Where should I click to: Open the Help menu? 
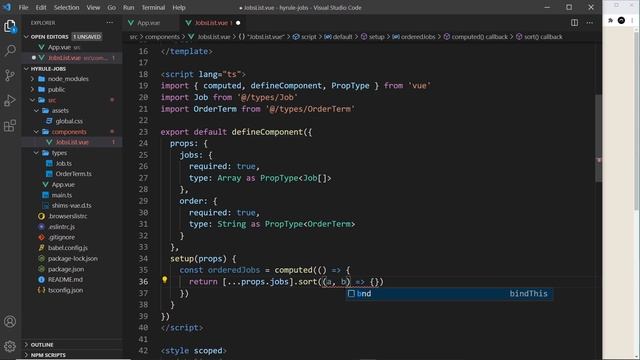pos(179,7)
